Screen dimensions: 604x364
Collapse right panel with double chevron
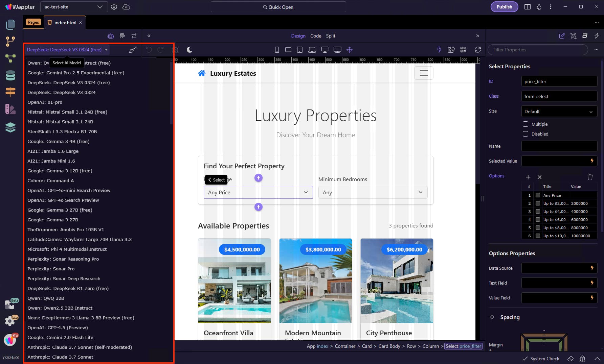[478, 36]
